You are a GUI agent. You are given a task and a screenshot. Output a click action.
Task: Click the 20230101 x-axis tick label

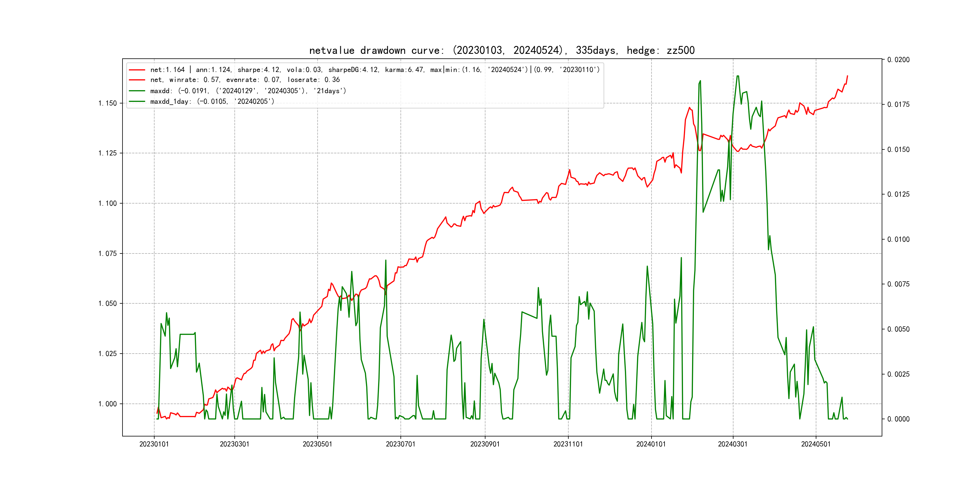[154, 444]
